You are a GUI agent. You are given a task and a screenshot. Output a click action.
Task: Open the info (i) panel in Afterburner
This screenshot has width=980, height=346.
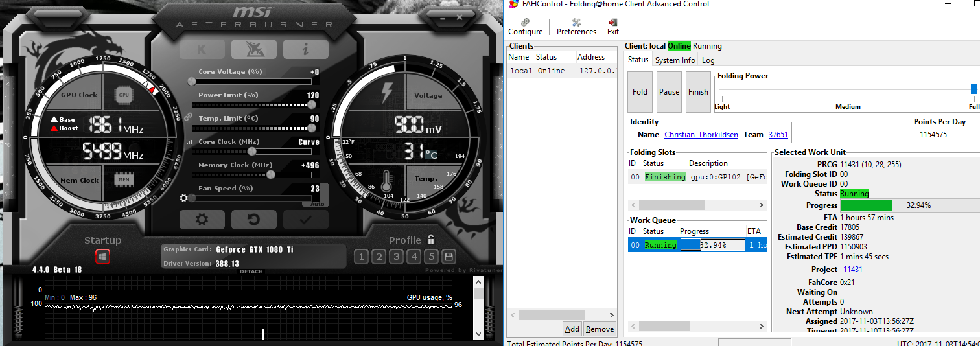pyautogui.click(x=306, y=49)
